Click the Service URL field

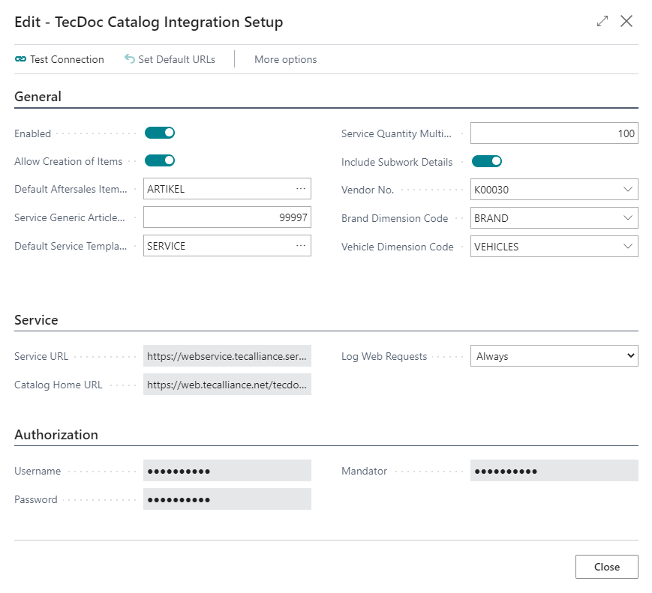click(227, 356)
